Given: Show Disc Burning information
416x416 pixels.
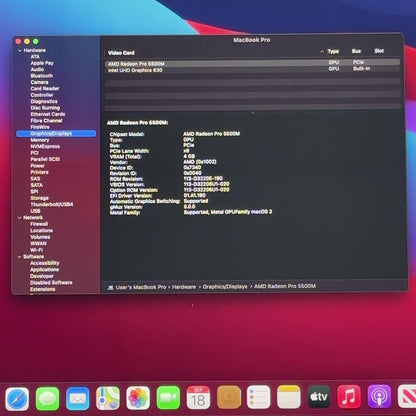Looking at the screenshot, I should pyautogui.click(x=45, y=108).
